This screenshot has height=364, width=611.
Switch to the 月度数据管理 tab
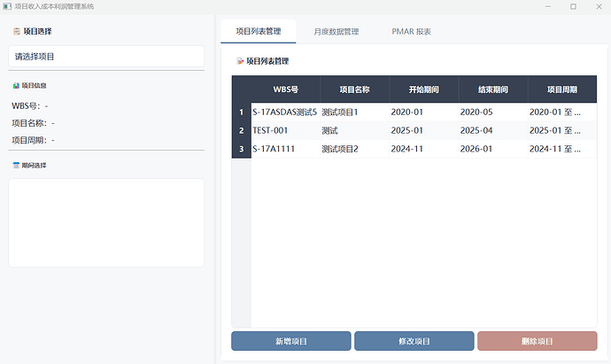[x=336, y=32]
